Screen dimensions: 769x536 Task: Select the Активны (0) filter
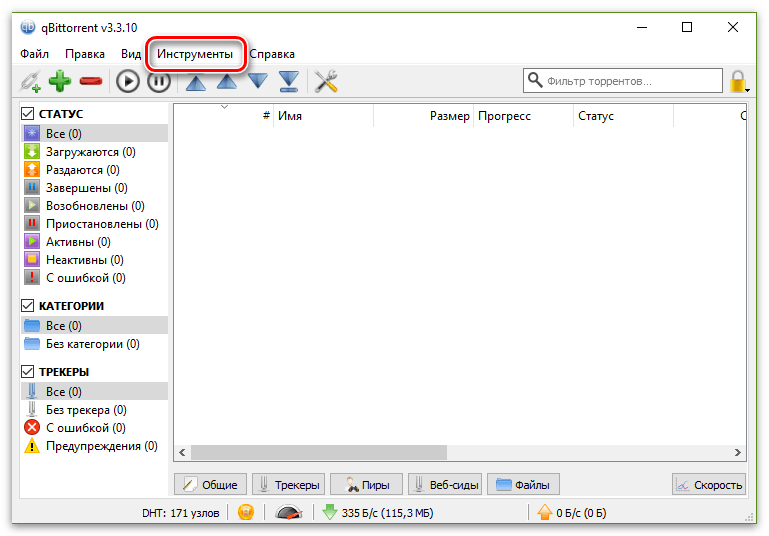95,242
